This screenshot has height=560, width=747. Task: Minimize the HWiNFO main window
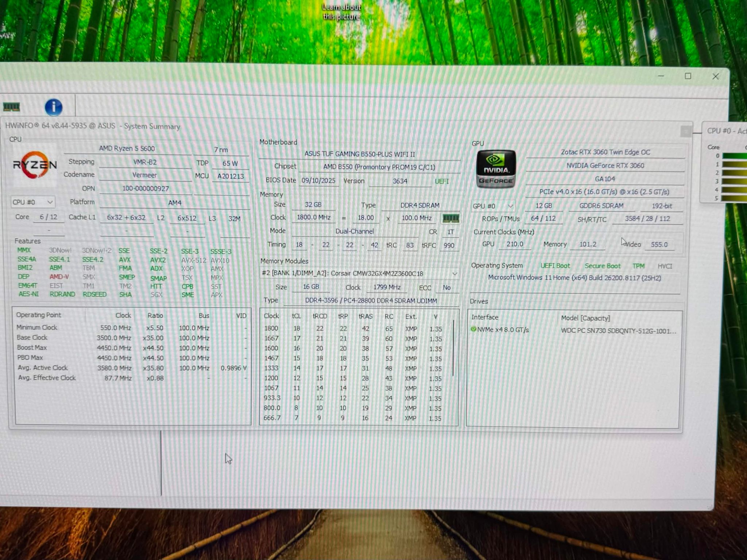pos(661,76)
